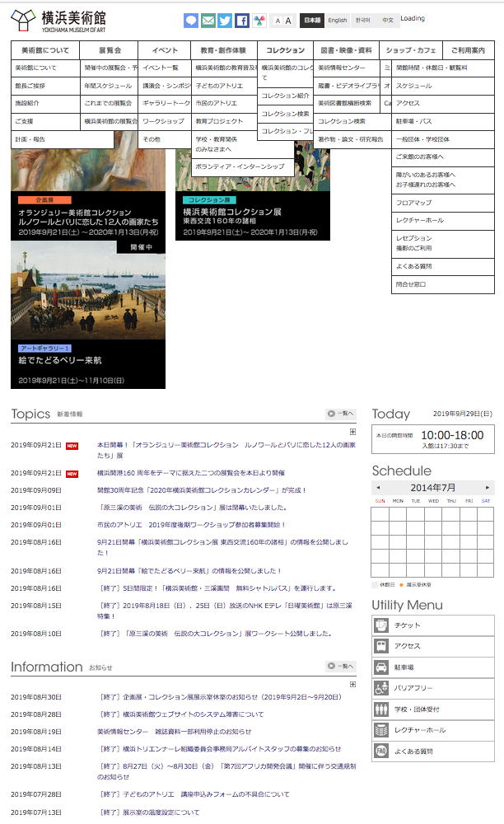504x824 pixels.
Task: Click the 2014年7月 calendar month title
Action: point(432,488)
